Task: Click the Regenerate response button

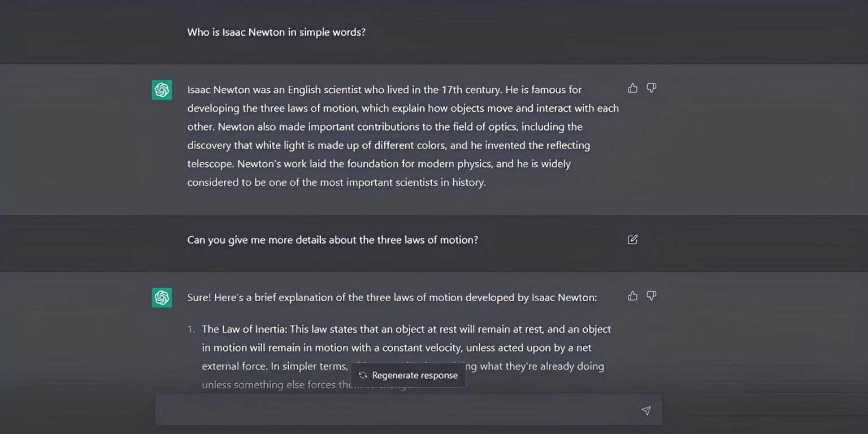Action: [x=408, y=375]
